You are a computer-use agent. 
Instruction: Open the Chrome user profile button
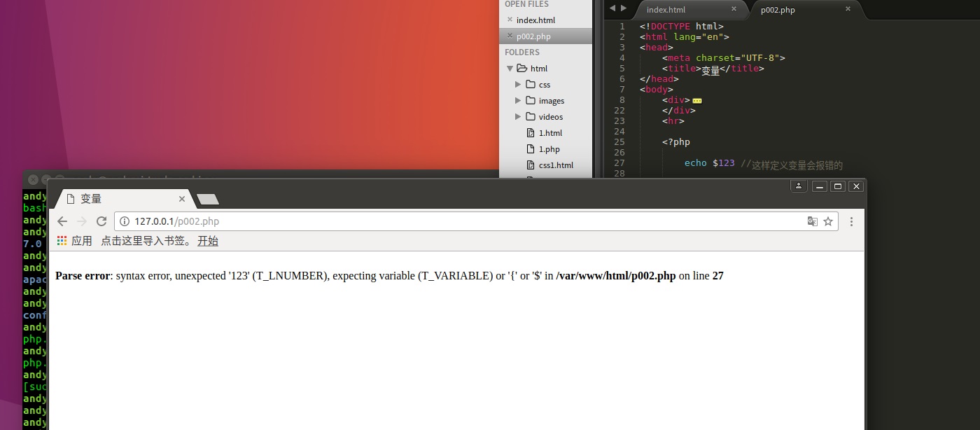point(799,186)
